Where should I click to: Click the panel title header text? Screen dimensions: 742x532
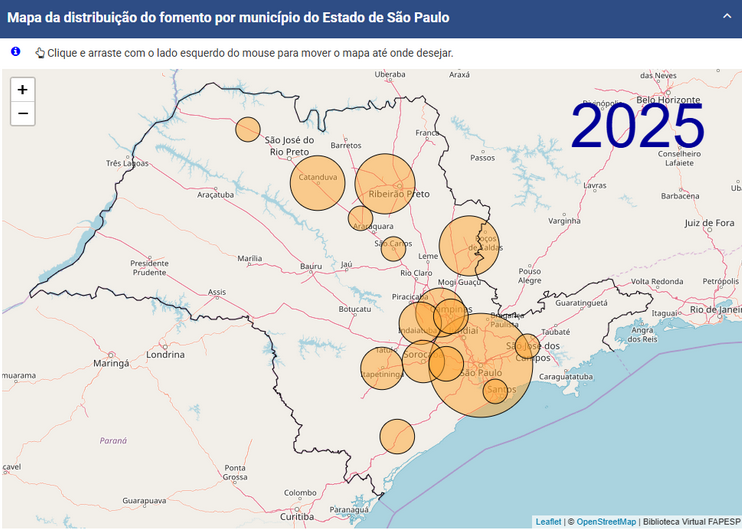tap(228, 17)
